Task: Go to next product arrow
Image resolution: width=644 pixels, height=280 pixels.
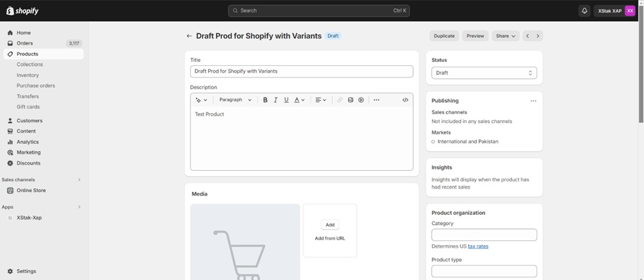Action: [538, 36]
